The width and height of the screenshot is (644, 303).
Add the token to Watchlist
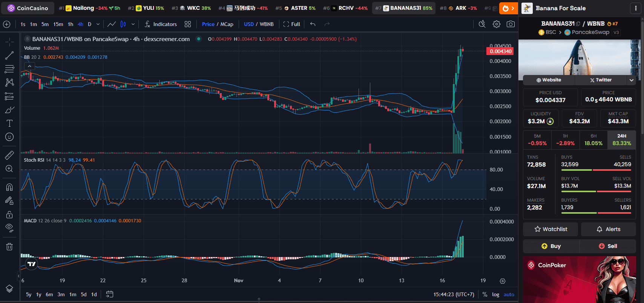pyautogui.click(x=550, y=229)
